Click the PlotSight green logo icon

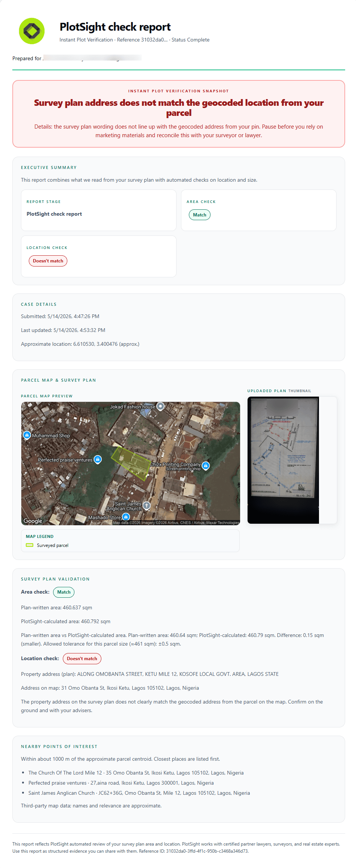click(x=32, y=31)
